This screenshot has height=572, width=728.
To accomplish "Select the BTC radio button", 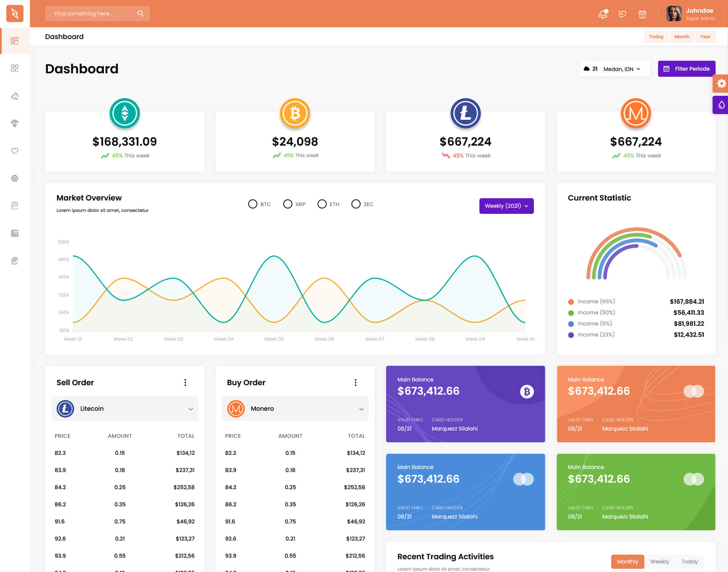I will [253, 204].
